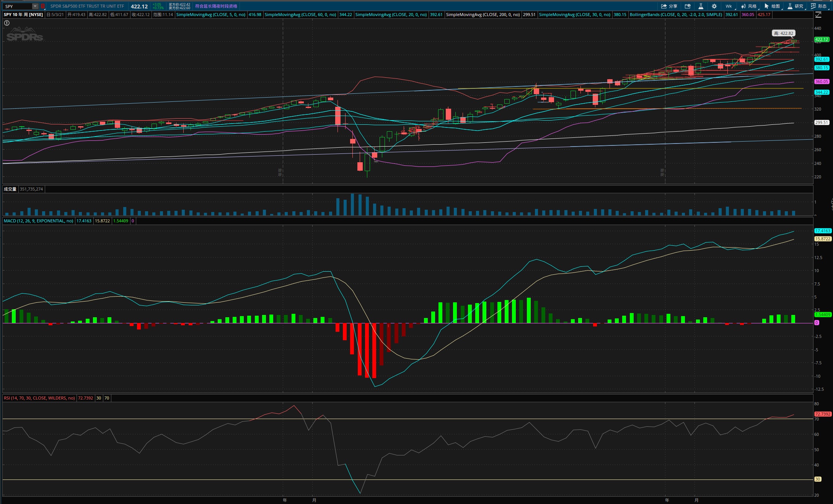833x504 pixels.
Task: Click the 符合延长隔夜时段资格 link
Action: (x=216, y=6)
